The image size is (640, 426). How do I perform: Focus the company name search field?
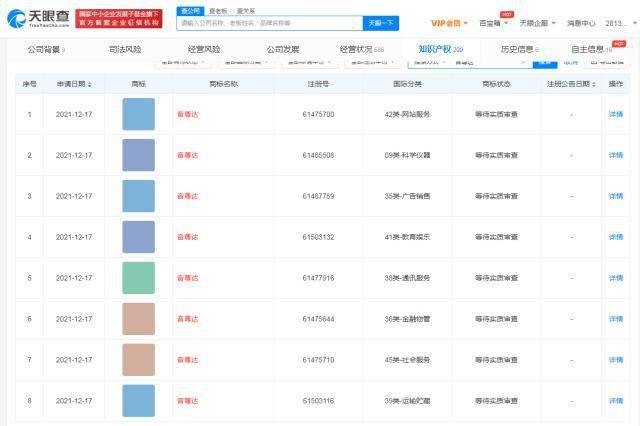(270, 23)
